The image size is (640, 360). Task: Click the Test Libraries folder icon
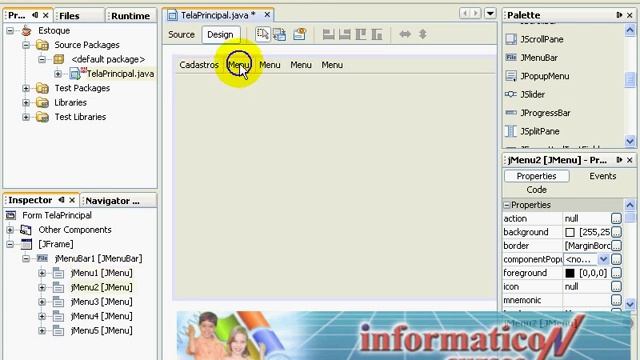[x=42, y=117]
